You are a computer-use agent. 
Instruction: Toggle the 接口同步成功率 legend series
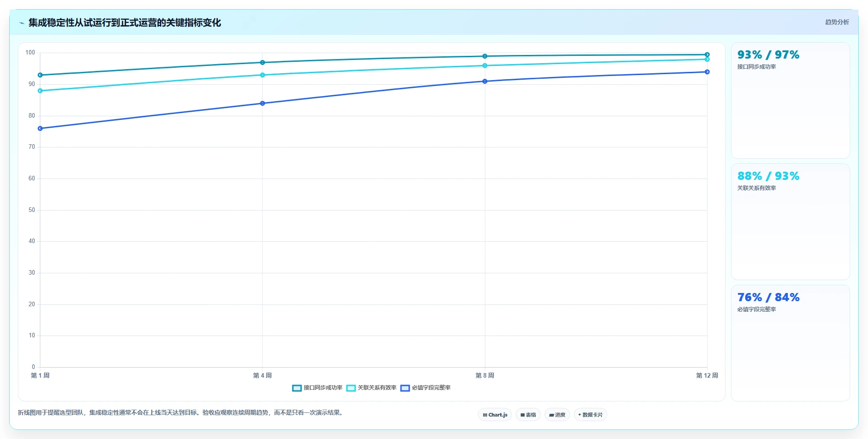(x=317, y=388)
